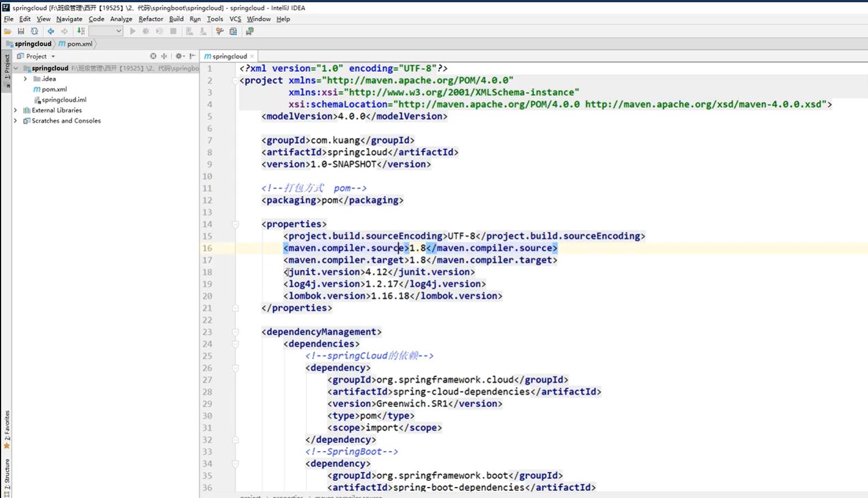Click the packaging pom value on line 12
Viewport: 868px width, 498px height.
click(x=330, y=200)
